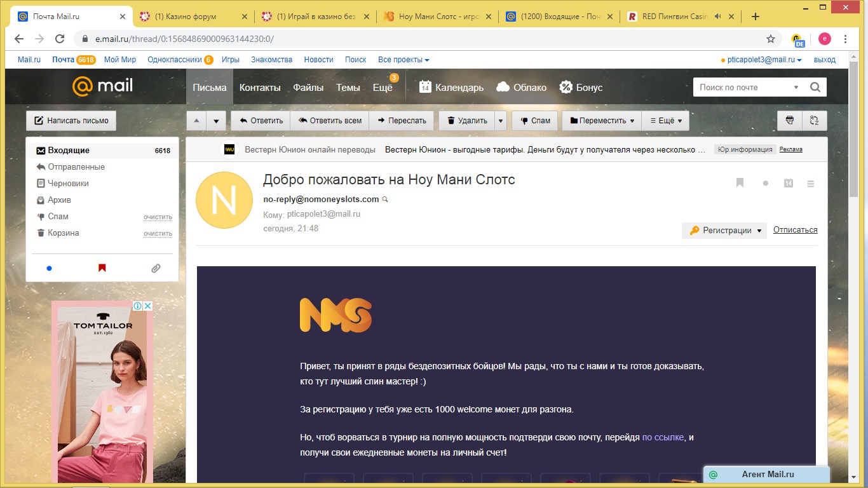The image size is (868, 488).
Task: Open the Регистрации category dropdown
Action: (x=724, y=231)
